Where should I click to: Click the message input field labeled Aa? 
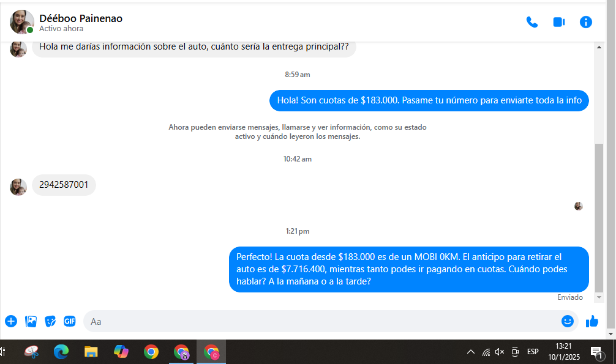[318, 321]
